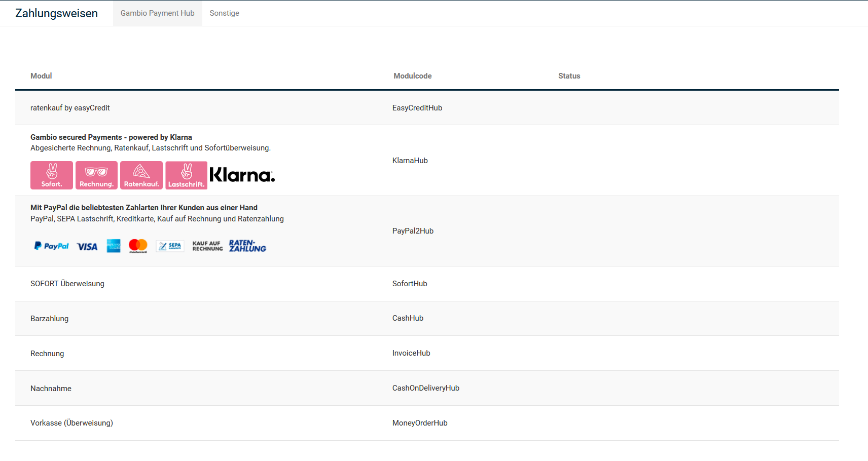Click the Rechnung module row
Image resolution: width=868 pixels, height=461 pixels.
point(47,354)
